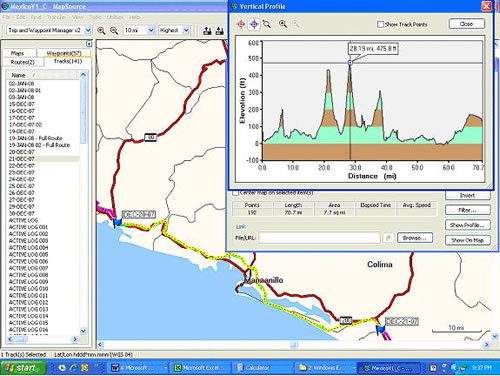Click the Filter... button
This screenshot has width=500, height=376.
[x=467, y=210]
